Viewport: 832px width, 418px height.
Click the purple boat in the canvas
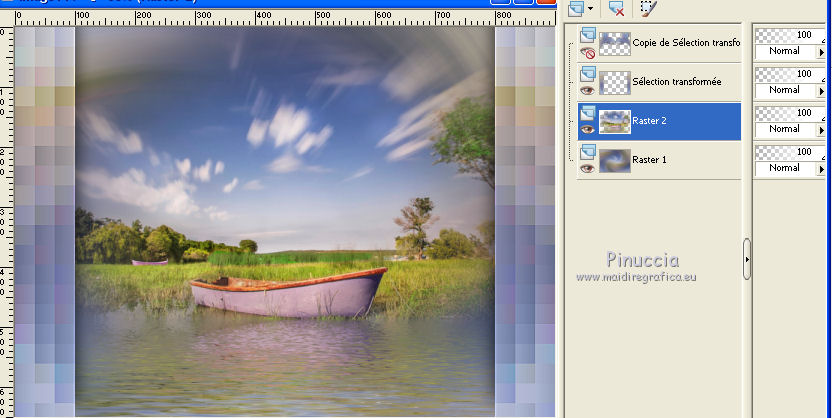[288, 293]
